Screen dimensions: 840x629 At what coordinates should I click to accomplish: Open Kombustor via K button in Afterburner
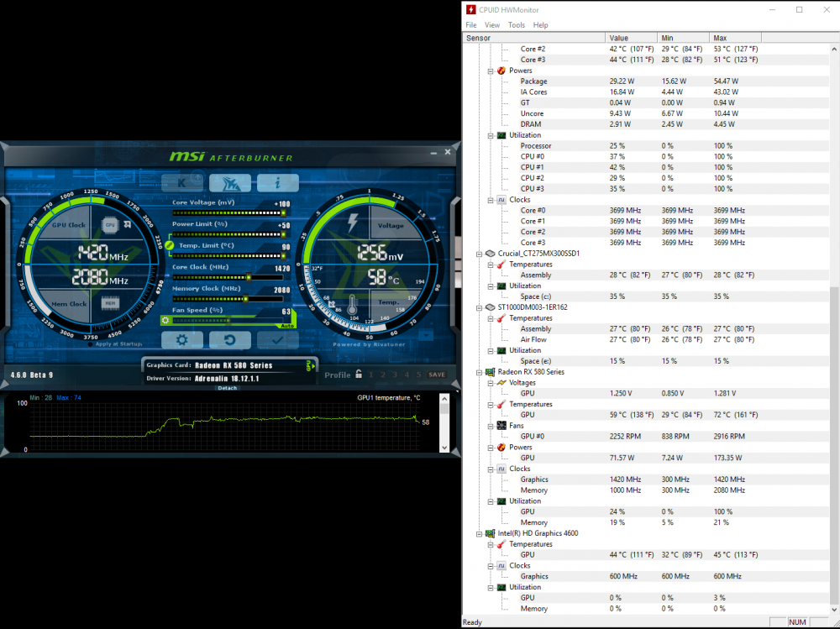(182, 183)
